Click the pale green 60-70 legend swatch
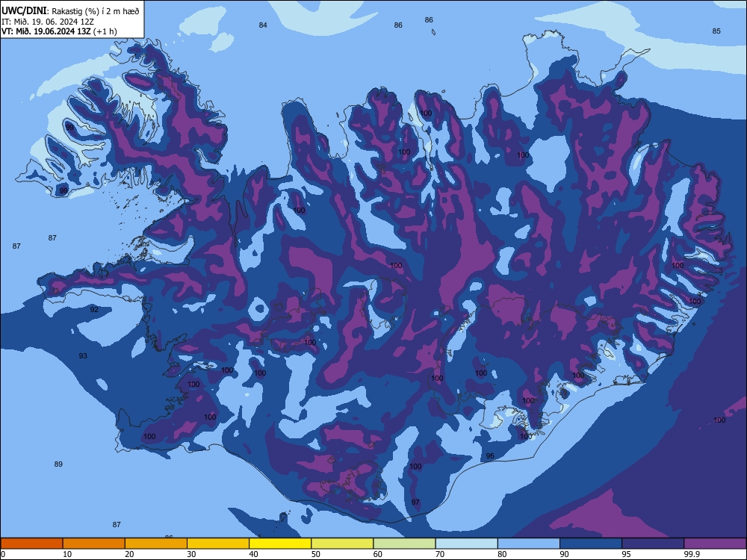747x560 pixels. [404, 544]
